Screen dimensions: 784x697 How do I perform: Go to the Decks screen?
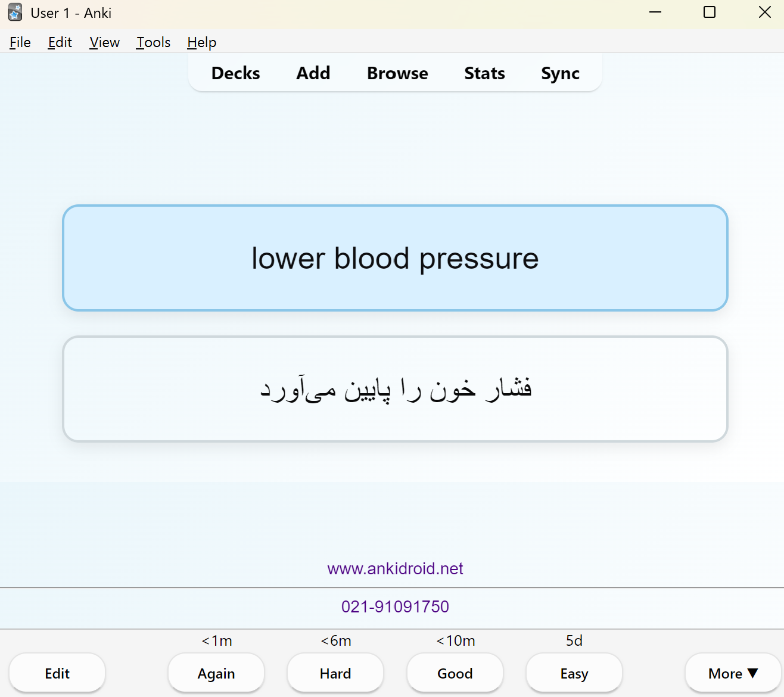point(236,73)
